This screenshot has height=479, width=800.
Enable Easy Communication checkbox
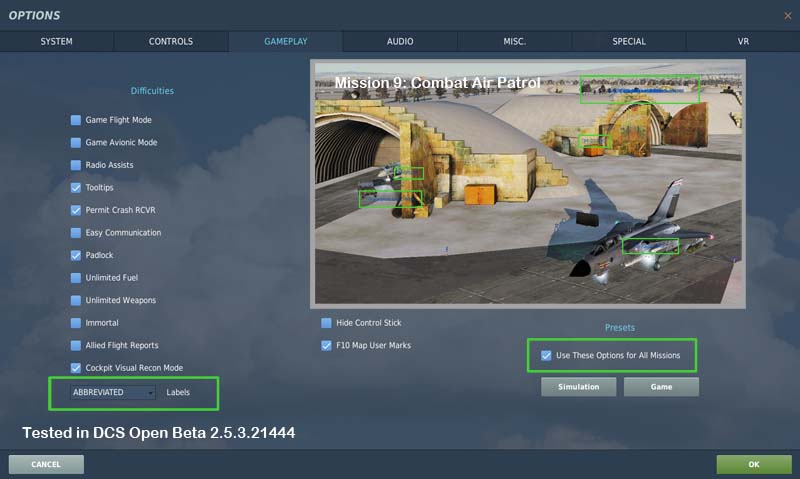[x=76, y=233]
